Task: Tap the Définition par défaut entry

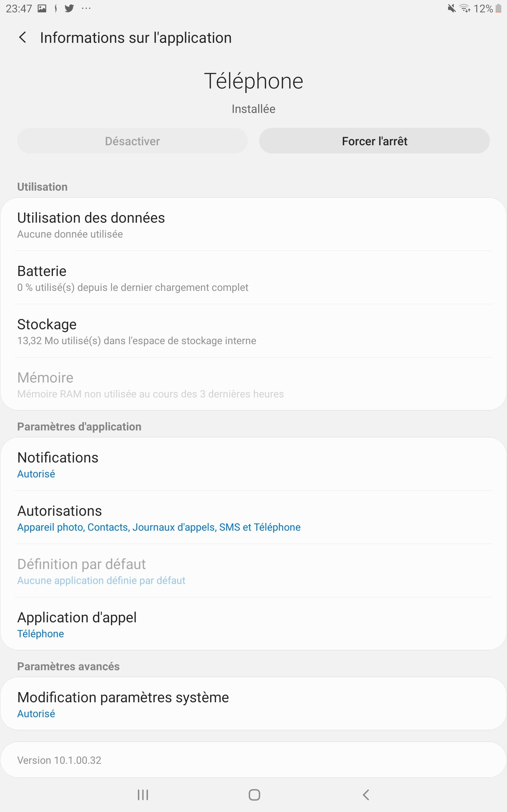Action: [x=253, y=571]
